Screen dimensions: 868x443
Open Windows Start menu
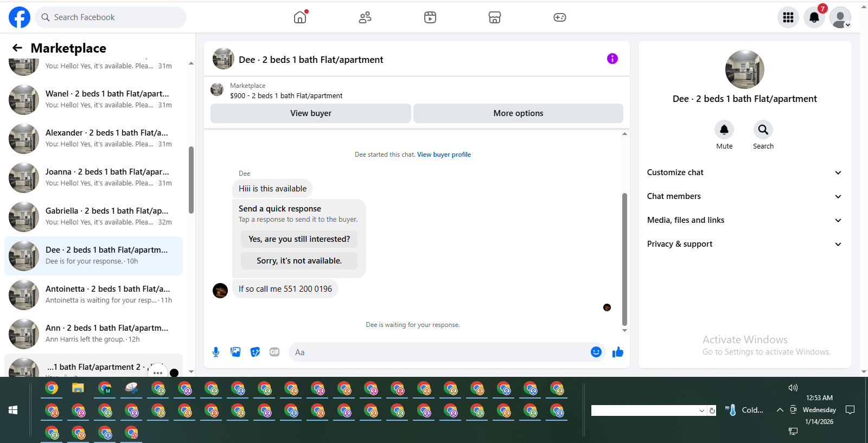13,410
